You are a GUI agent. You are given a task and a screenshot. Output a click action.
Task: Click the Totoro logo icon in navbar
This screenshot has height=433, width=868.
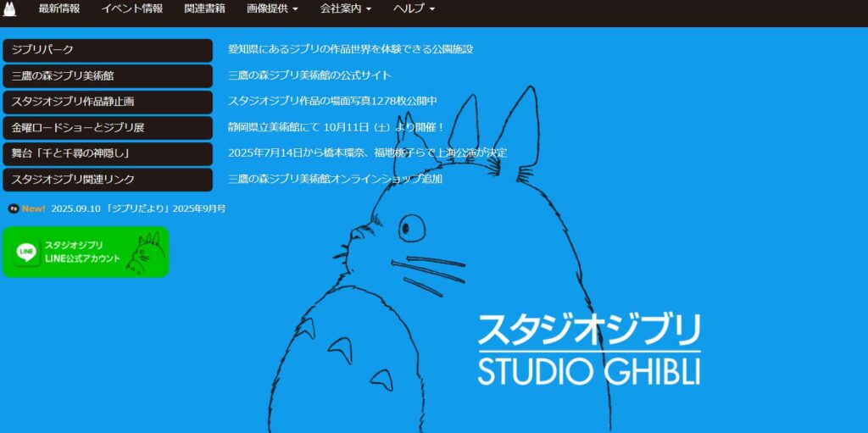click(x=9, y=8)
